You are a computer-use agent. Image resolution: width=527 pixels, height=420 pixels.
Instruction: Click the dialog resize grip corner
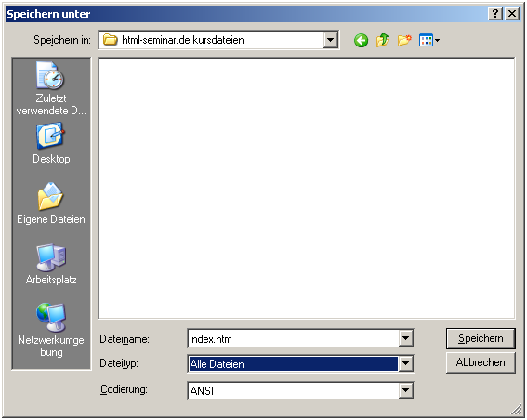point(516,409)
